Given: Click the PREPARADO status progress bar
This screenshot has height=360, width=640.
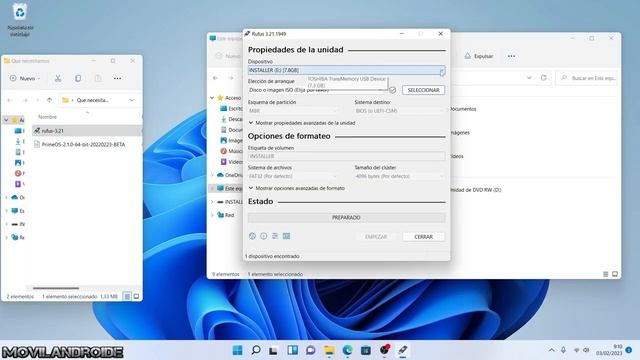Looking at the screenshot, I should point(346,218).
